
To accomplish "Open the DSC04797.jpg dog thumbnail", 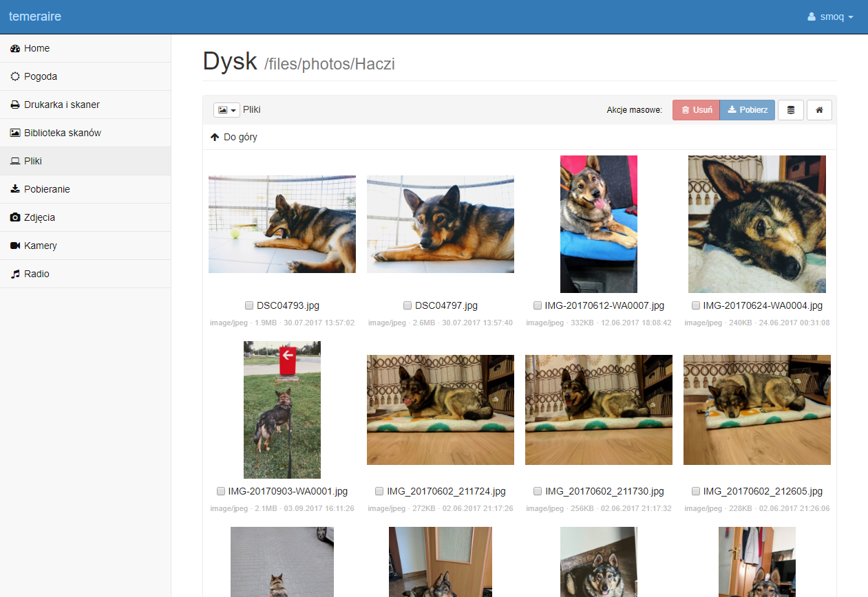I will point(440,224).
